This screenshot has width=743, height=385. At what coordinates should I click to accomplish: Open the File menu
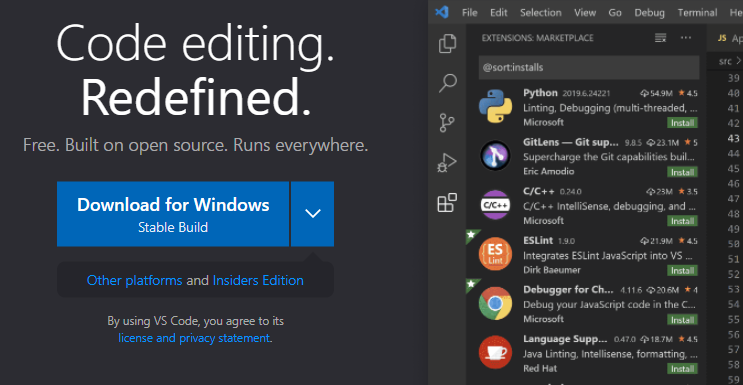pyautogui.click(x=470, y=13)
